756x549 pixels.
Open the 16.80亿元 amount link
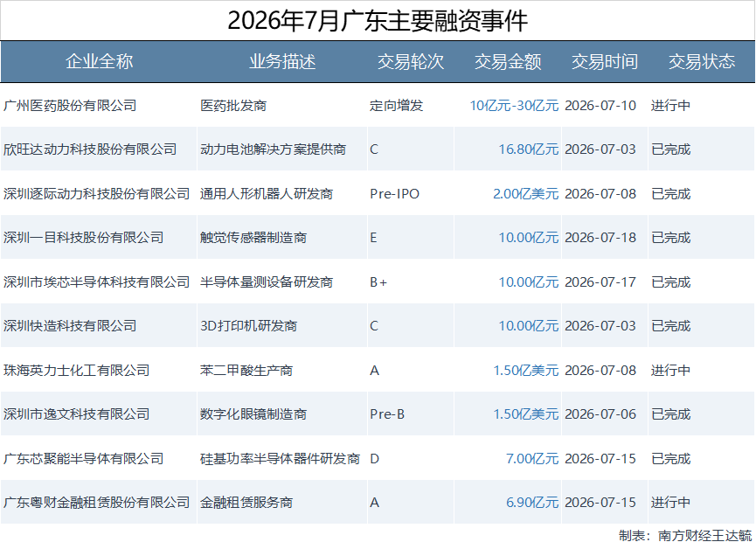529,149
